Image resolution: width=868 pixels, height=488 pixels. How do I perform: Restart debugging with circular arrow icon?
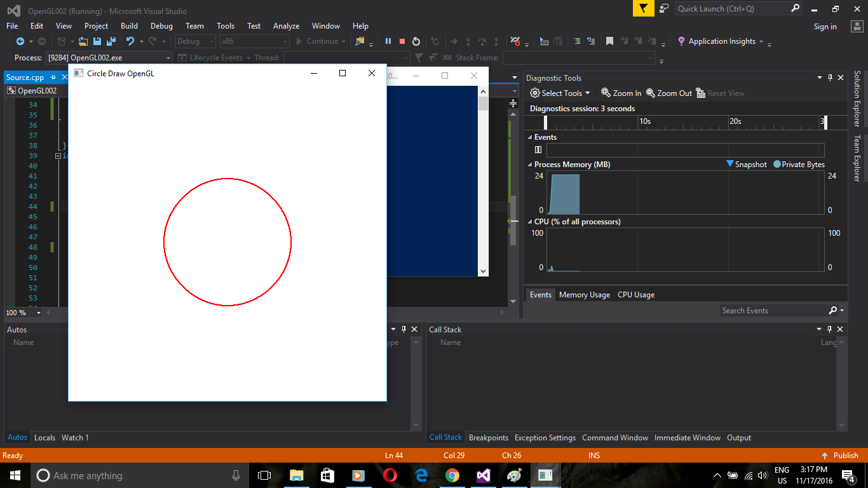point(416,41)
